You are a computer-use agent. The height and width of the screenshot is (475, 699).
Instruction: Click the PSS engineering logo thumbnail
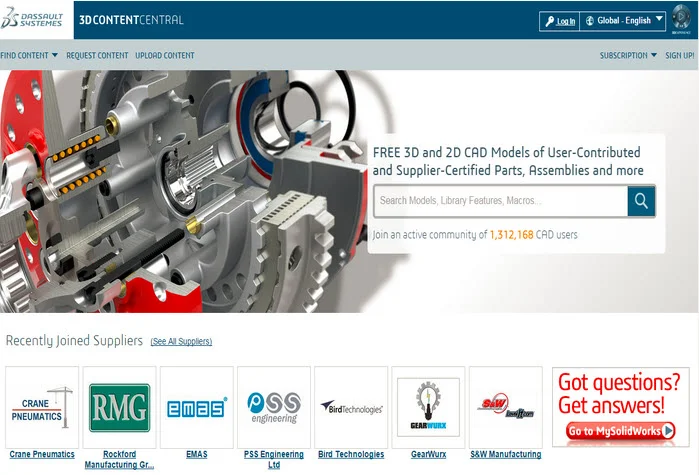(274, 407)
